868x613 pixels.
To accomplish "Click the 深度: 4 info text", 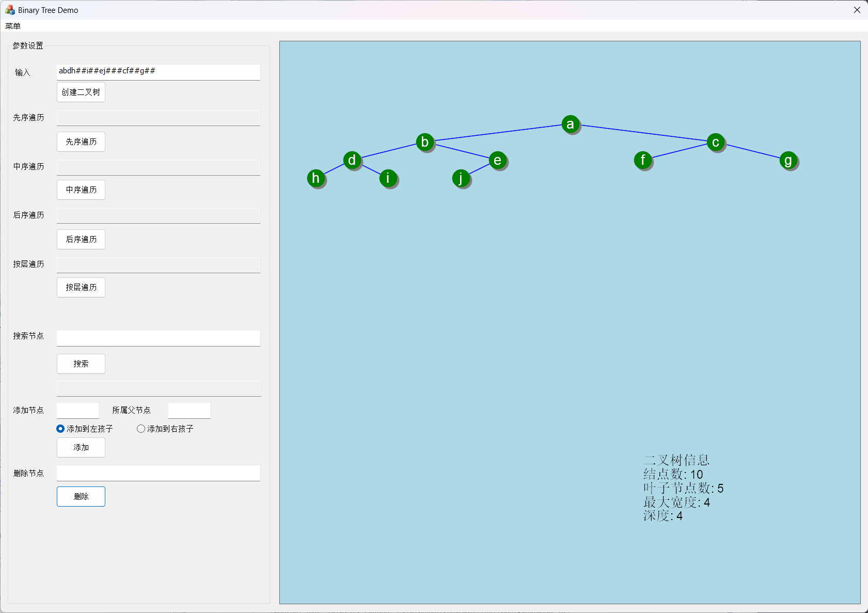I will [x=663, y=515].
